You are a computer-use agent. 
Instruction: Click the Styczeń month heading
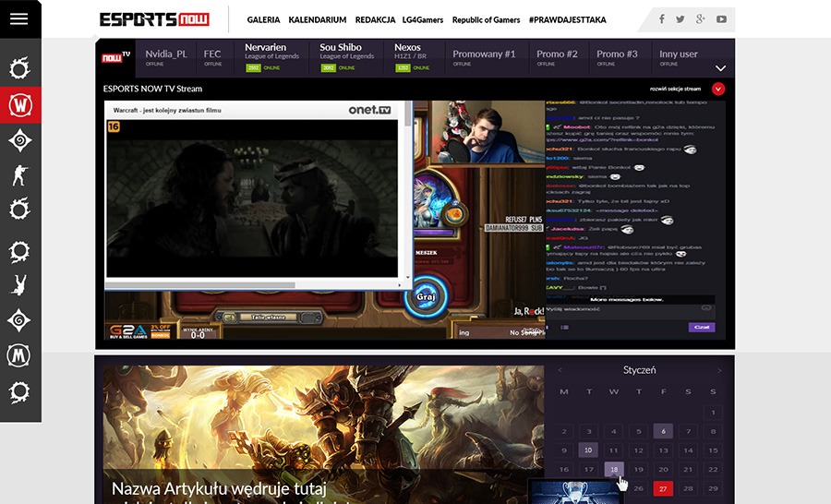click(x=639, y=370)
